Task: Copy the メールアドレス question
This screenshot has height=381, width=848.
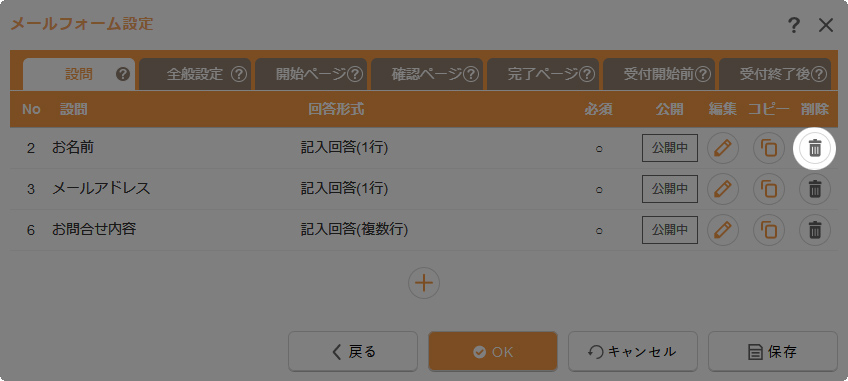Action: coord(768,189)
